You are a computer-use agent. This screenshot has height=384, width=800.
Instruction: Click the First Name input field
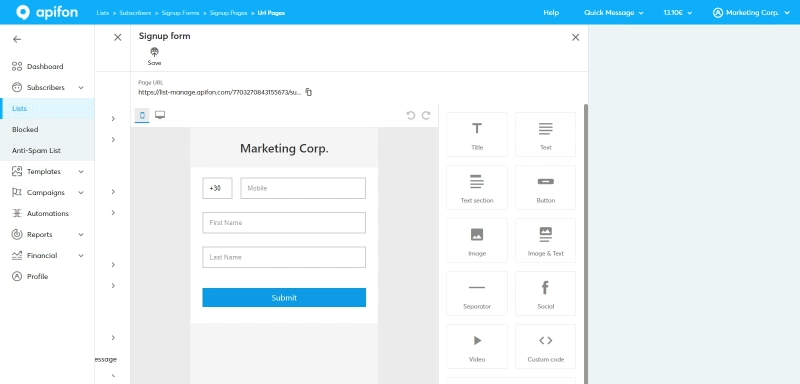(x=284, y=223)
